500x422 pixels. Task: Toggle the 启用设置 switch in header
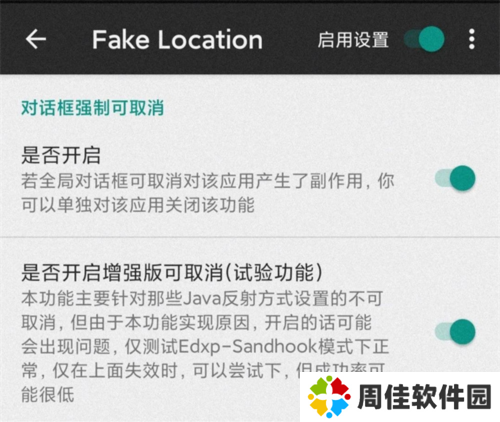(424, 39)
